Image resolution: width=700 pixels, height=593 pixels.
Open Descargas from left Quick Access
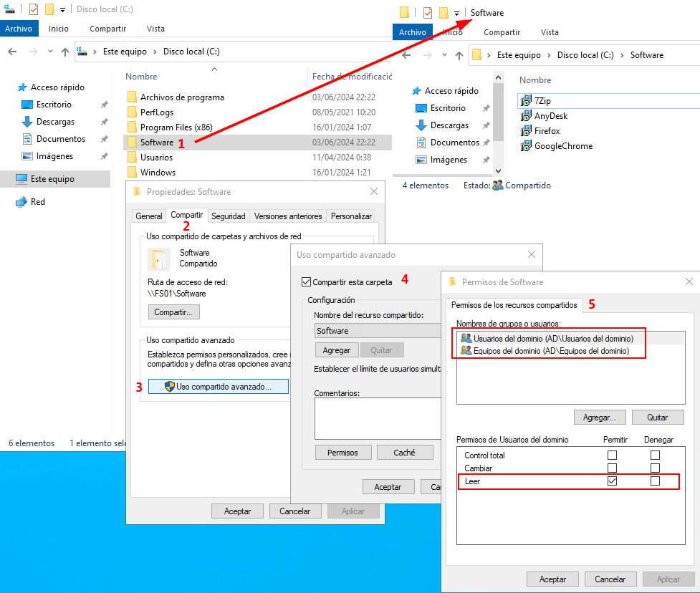(x=55, y=122)
